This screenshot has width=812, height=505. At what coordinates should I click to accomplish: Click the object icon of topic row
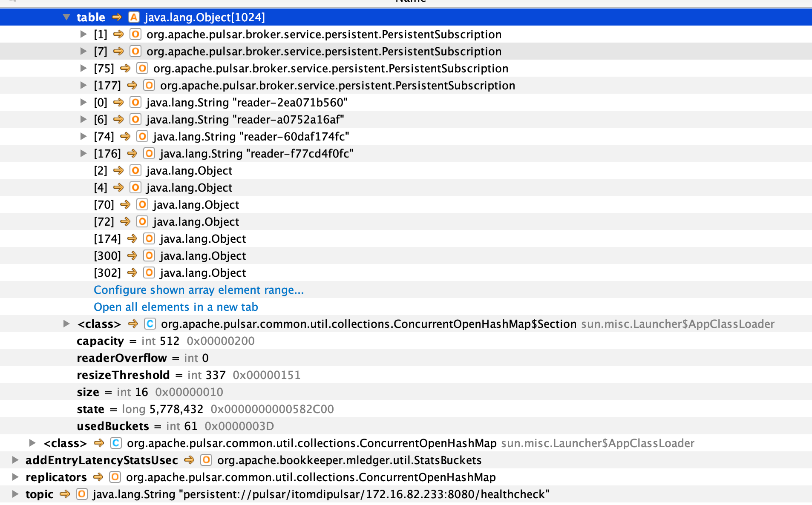pos(82,494)
